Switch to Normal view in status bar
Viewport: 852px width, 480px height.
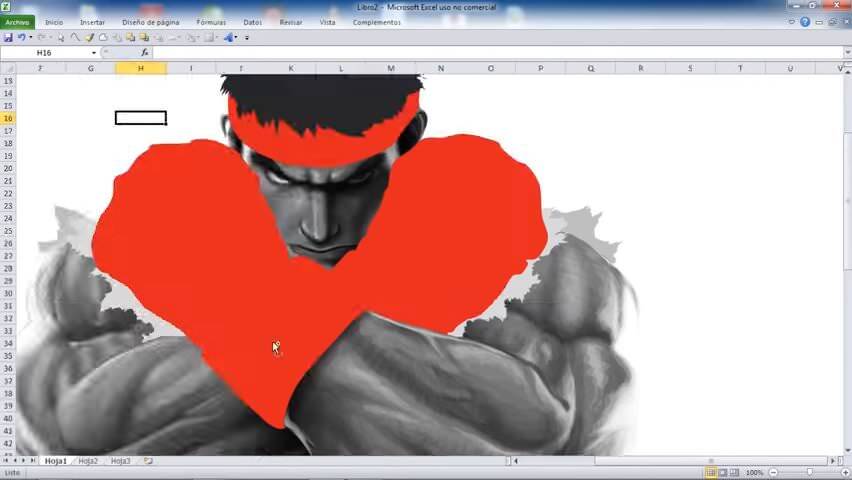[x=711, y=473]
